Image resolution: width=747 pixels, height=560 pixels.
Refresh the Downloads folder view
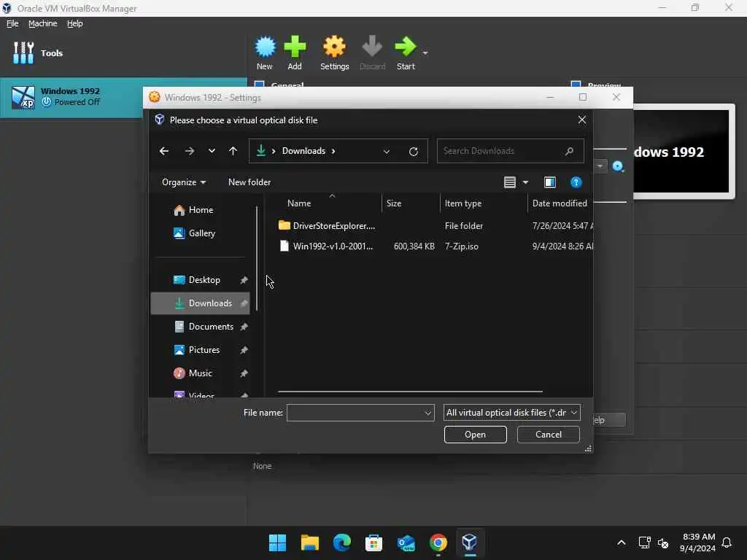pos(414,152)
